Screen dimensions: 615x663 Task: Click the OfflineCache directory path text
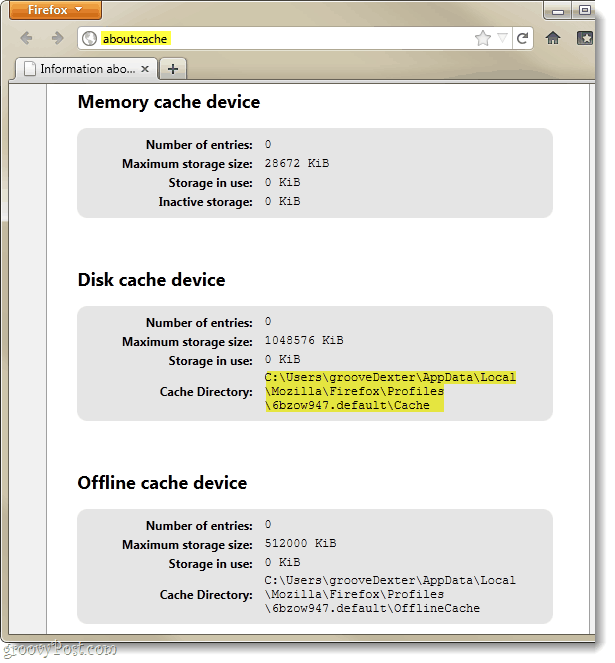pos(390,594)
